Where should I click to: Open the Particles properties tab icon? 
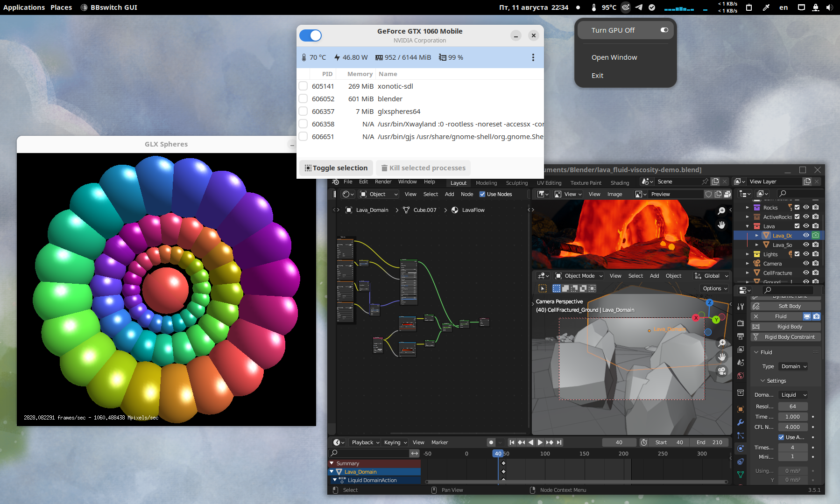(x=741, y=435)
